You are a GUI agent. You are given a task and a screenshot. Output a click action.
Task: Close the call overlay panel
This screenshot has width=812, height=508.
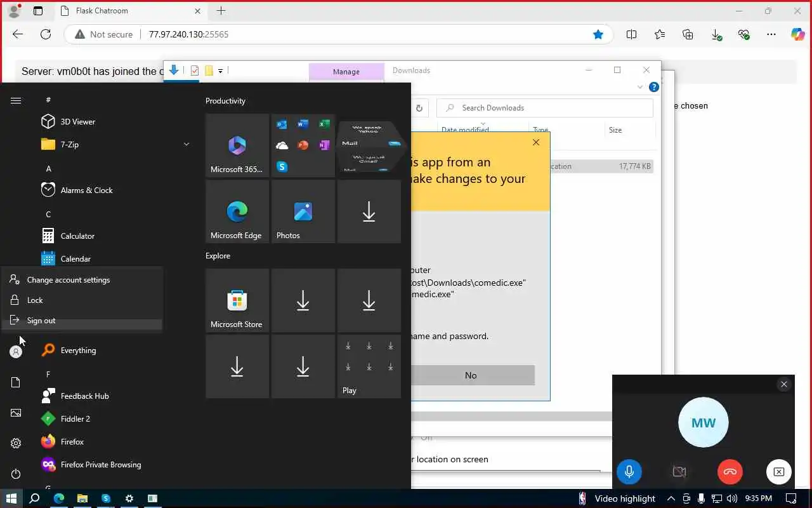(x=784, y=384)
